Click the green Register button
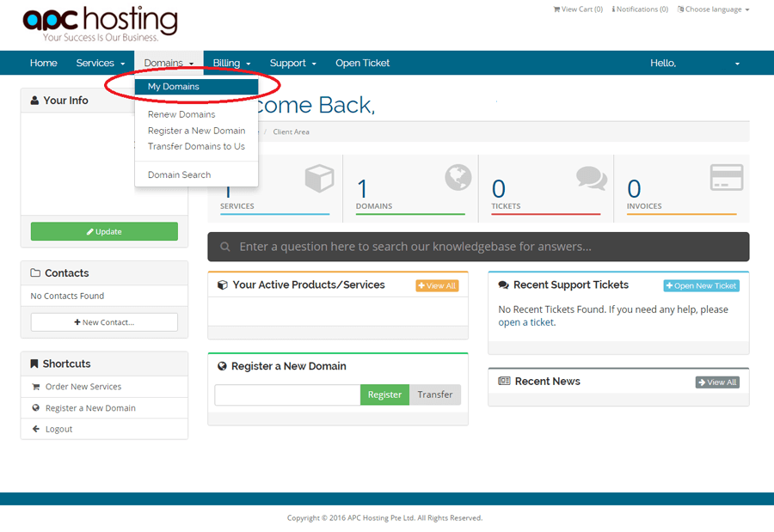Screen dimensions: 774x532 (384, 394)
